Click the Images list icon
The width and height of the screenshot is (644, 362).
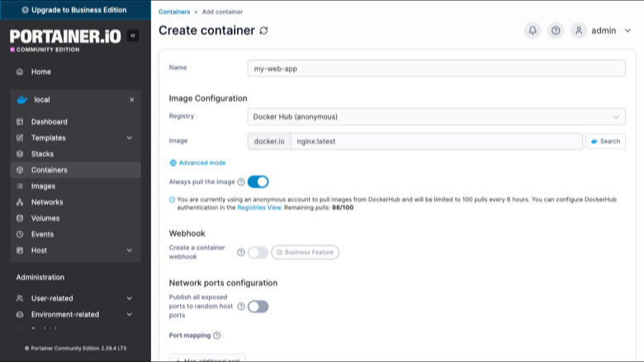point(20,186)
